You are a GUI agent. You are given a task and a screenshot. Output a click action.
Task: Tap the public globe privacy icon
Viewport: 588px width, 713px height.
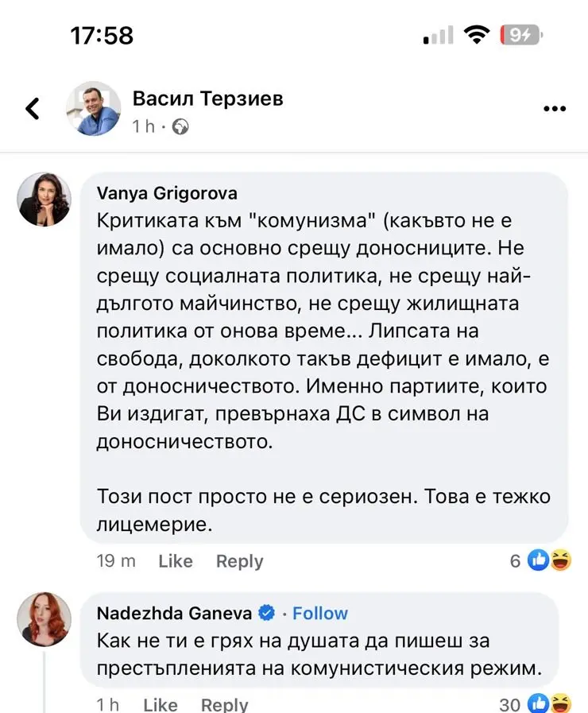point(180,126)
